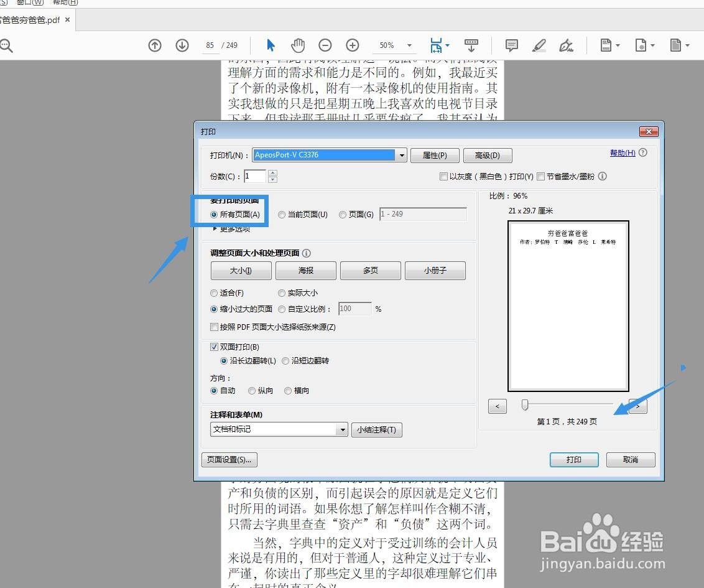The height and width of the screenshot is (588, 704).
Task: Show info about ink saving option
Action: pyautogui.click(x=603, y=177)
